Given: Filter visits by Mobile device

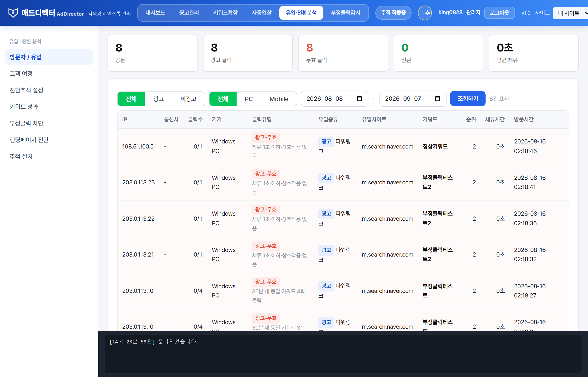Looking at the screenshot, I should 279,99.
